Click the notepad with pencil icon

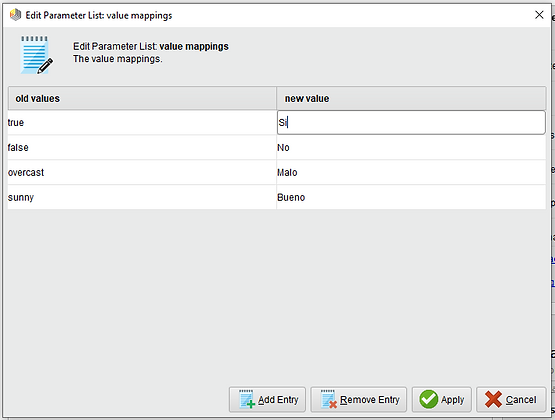click(x=36, y=55)
